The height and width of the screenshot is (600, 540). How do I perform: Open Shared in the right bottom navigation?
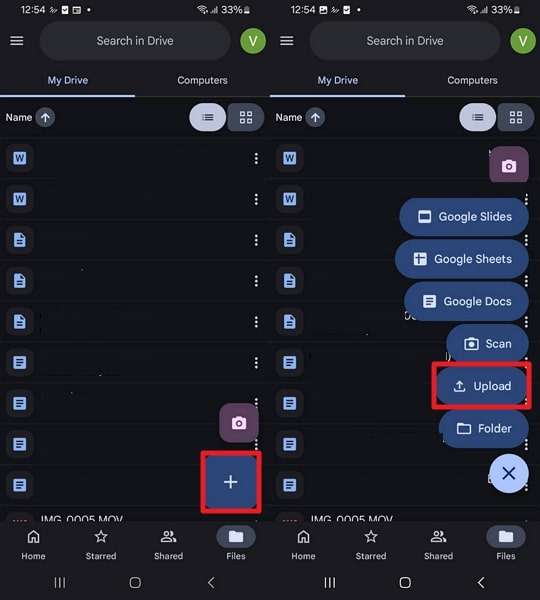pyautogui.click(x=438, y=545)
